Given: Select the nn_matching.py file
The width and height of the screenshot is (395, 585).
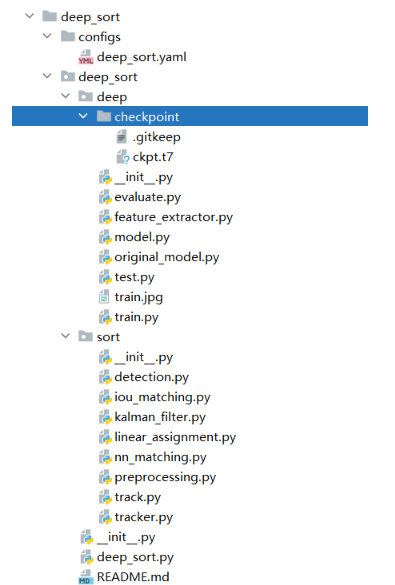Looking at the screenshot, I should (160, 457).
